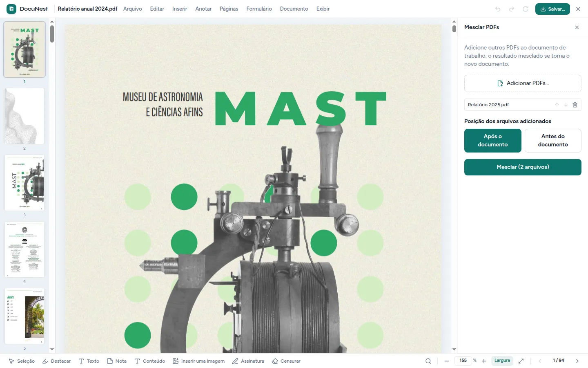
Task: Undo the last action
Action: (498, 9)
